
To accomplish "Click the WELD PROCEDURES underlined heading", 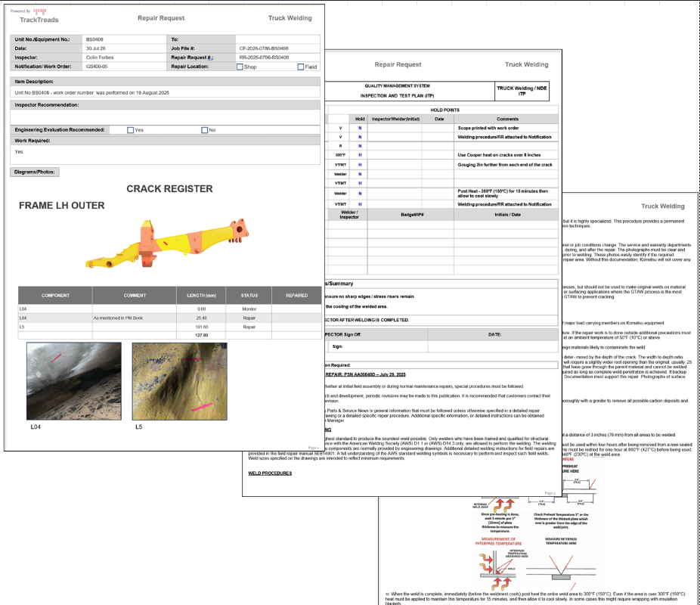I will coord(270,473).
